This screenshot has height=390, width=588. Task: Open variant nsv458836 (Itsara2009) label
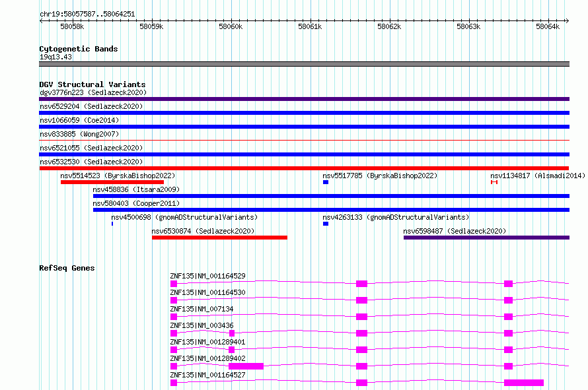pyautogui.click(x=136, y=189)
